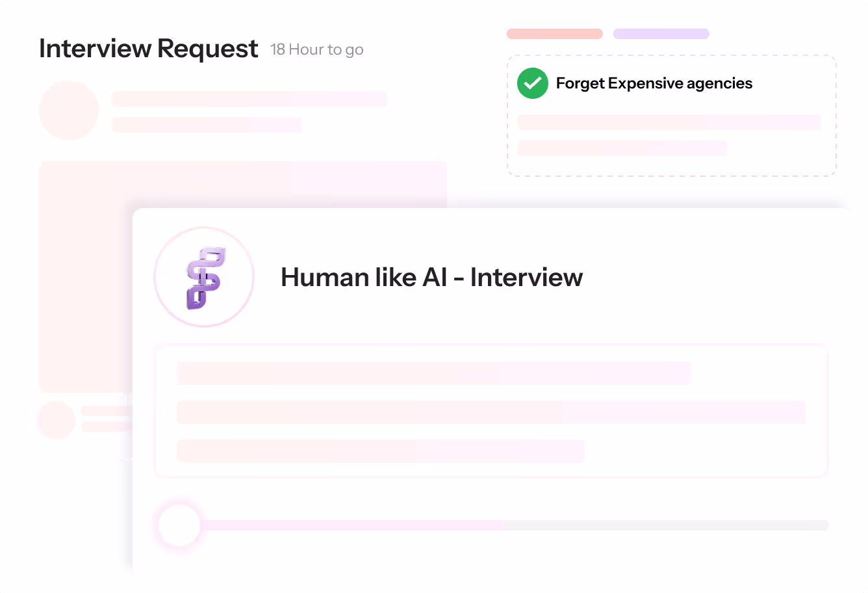Viewport: 868px width, 593px height.
Task: Select the lavender pill tag above agencies card
Action: 661,34
